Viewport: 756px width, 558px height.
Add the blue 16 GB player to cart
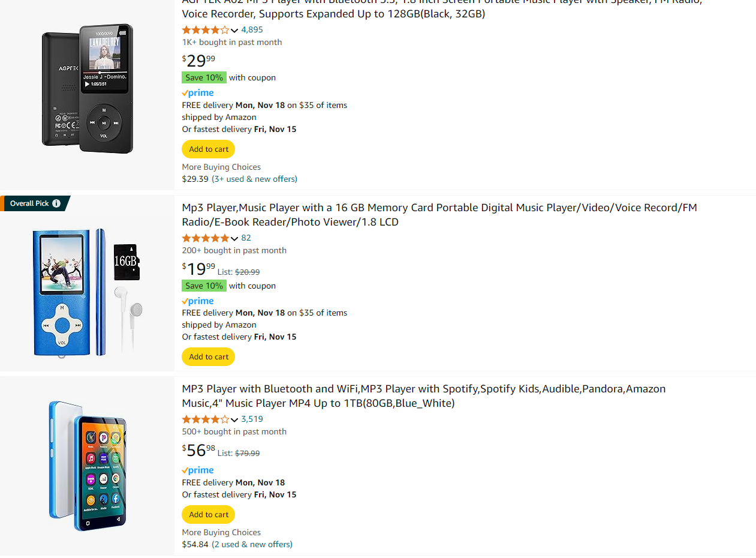coord(209,357)
